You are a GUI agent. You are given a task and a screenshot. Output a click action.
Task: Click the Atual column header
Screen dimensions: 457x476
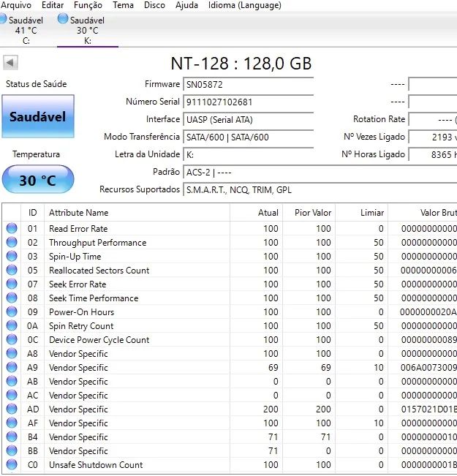[x=256, y=213]
